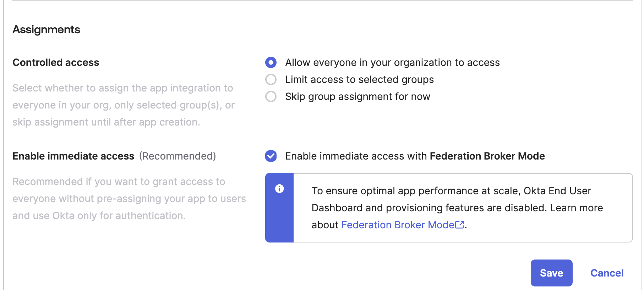This screenshot has height=290, width=644.
Task: Click the "To ensure optimal app performance" info message
Action: click(457, 208)
